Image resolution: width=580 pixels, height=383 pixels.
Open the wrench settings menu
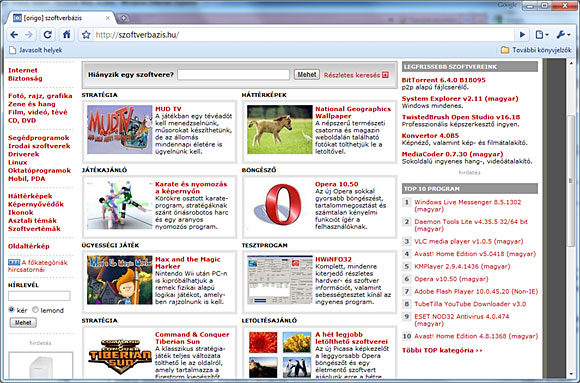tap(563, 35)
